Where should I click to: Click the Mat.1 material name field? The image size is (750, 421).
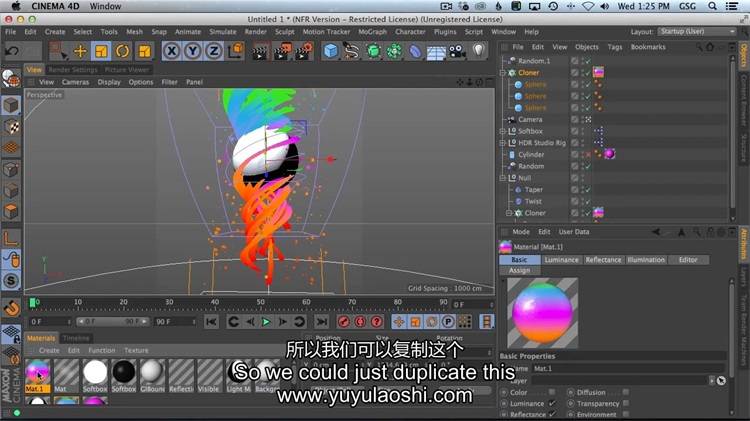(x=628, y=368)
